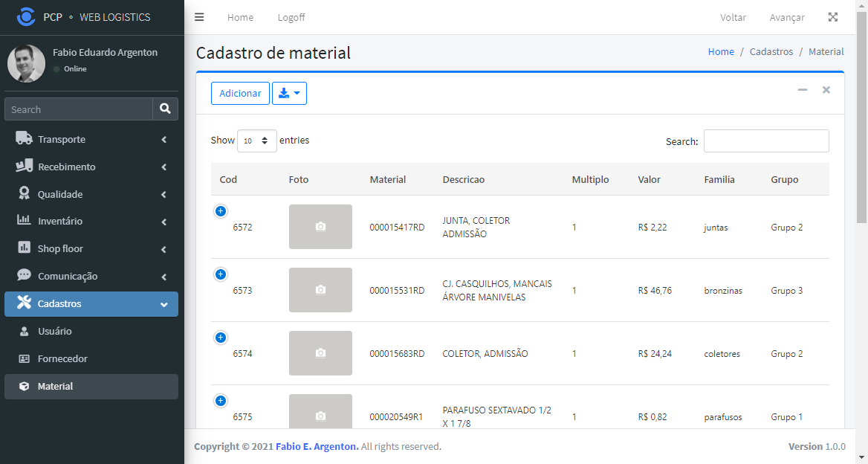
Task: Open the Fabio E. Argenton footer link
Action: click(x=317, y=446)
